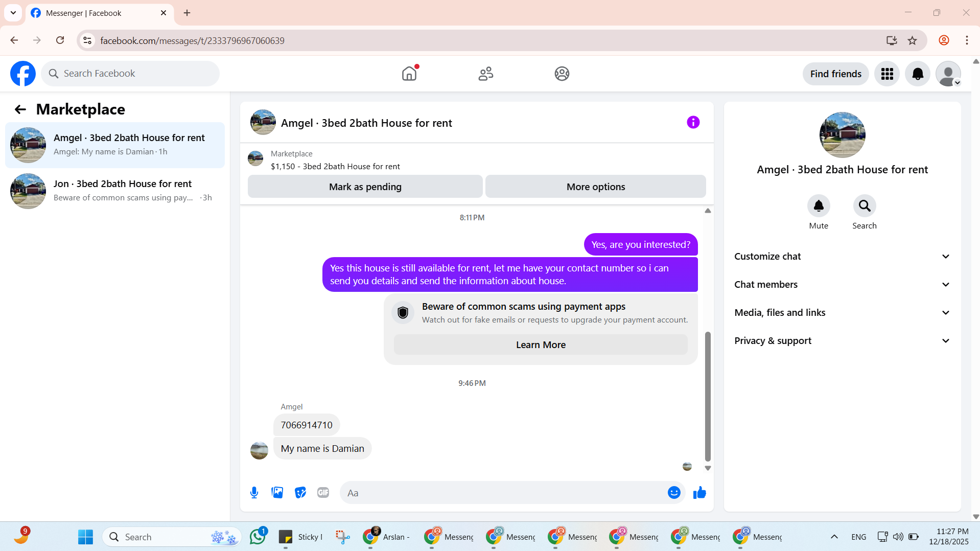Open Amgel 3bed 2bath conversation
The image size is (980, 551).
[115, 145]
